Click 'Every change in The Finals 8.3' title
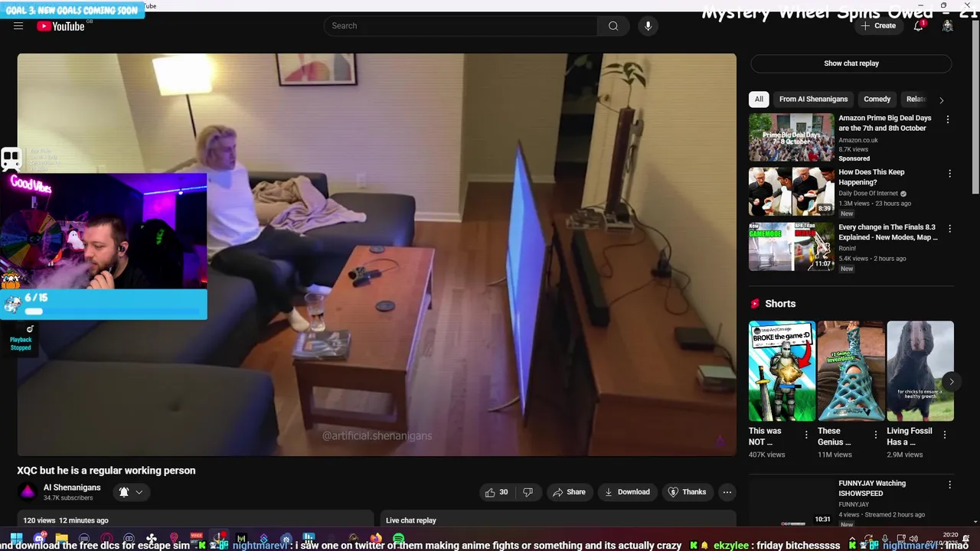Image resolution: width=980 pixels, height=551 pixels. point(888,232)
